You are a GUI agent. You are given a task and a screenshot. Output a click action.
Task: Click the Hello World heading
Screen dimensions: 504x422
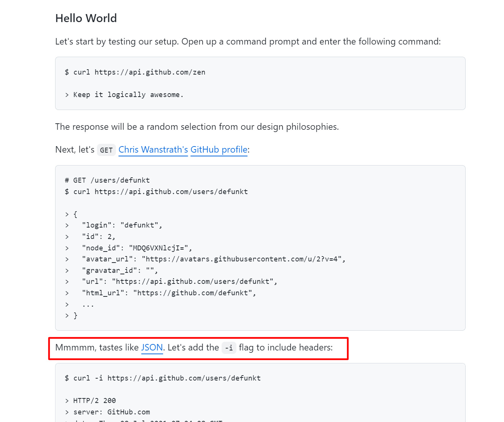(x=86, y=18)
